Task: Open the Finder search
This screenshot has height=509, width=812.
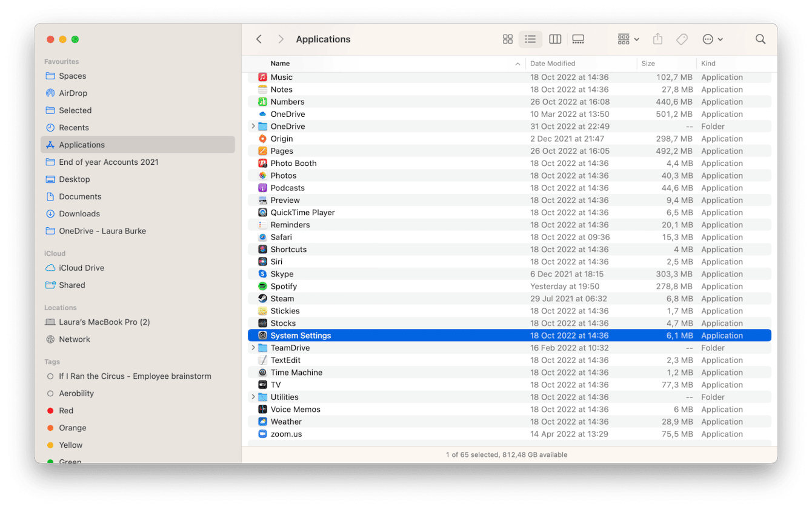Action: [760, 39]
